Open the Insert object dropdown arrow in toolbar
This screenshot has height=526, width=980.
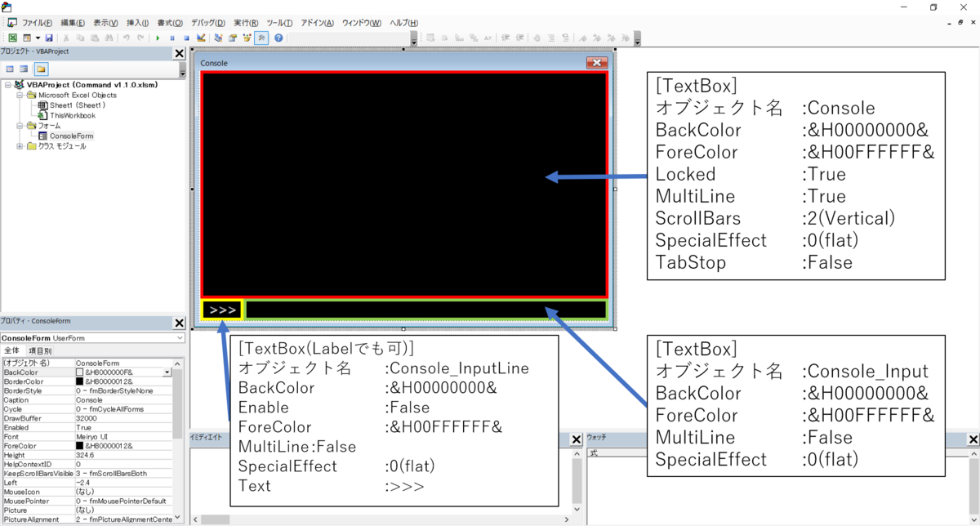[38, 38]
